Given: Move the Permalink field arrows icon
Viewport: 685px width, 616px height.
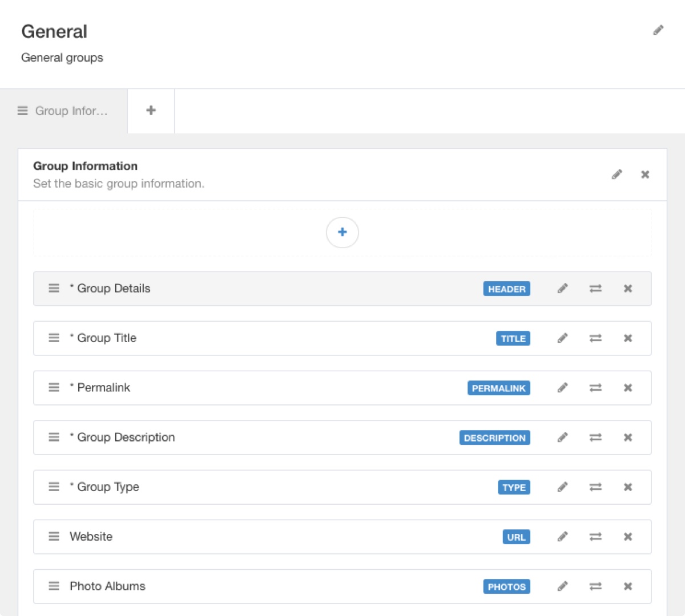Looking at the screenshot, I should (595, 388).
